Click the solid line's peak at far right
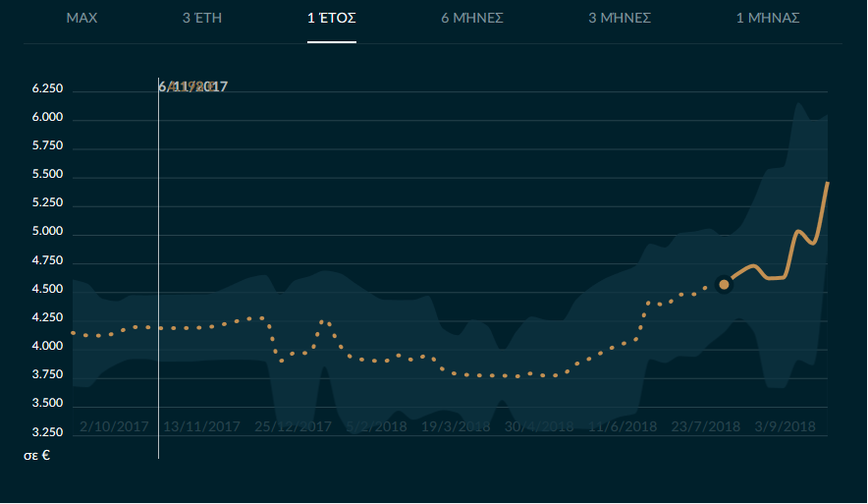 pyautogui.click(x=828, y=184)
